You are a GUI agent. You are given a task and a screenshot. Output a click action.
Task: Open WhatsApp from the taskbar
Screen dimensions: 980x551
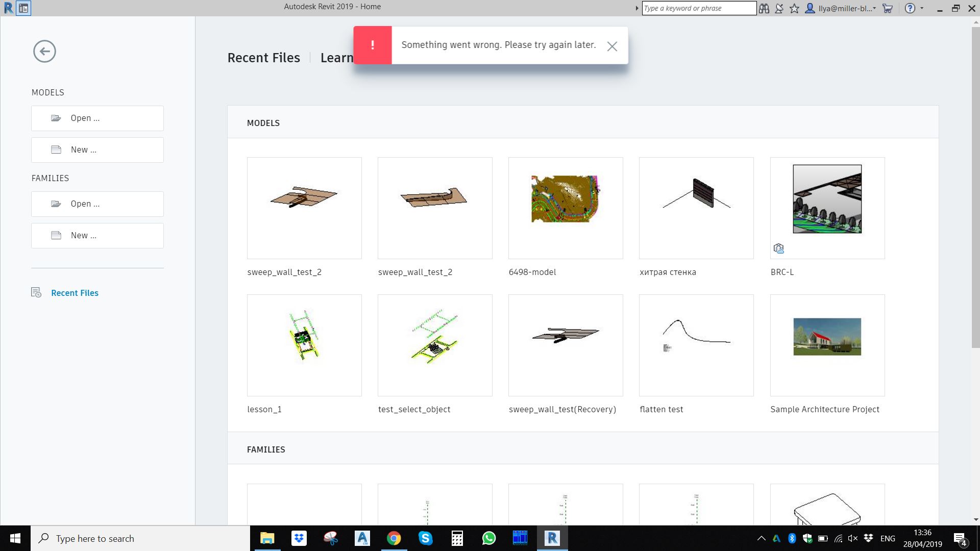pyautogui.click(x=489, y=538)
